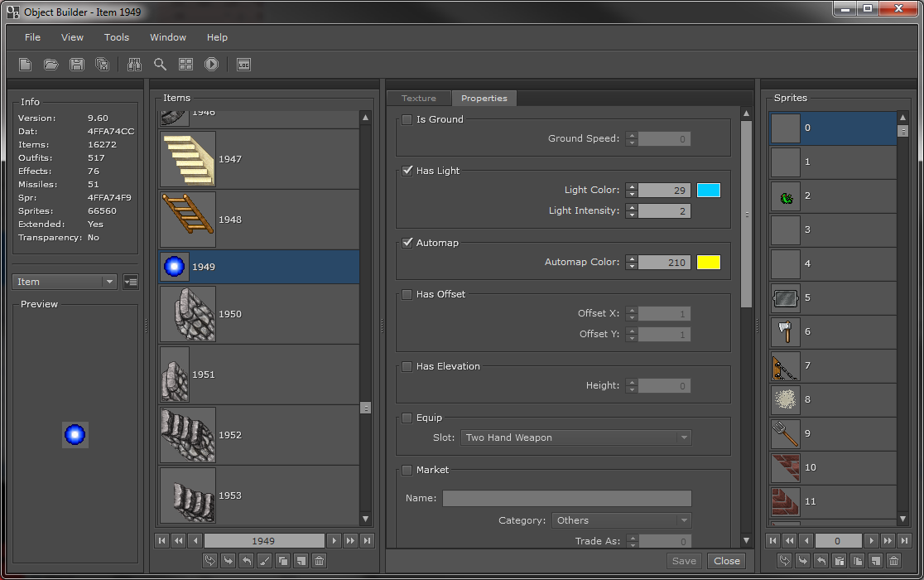Open the Item category dropdown
The image size is (924, 580).
[65, 282]
